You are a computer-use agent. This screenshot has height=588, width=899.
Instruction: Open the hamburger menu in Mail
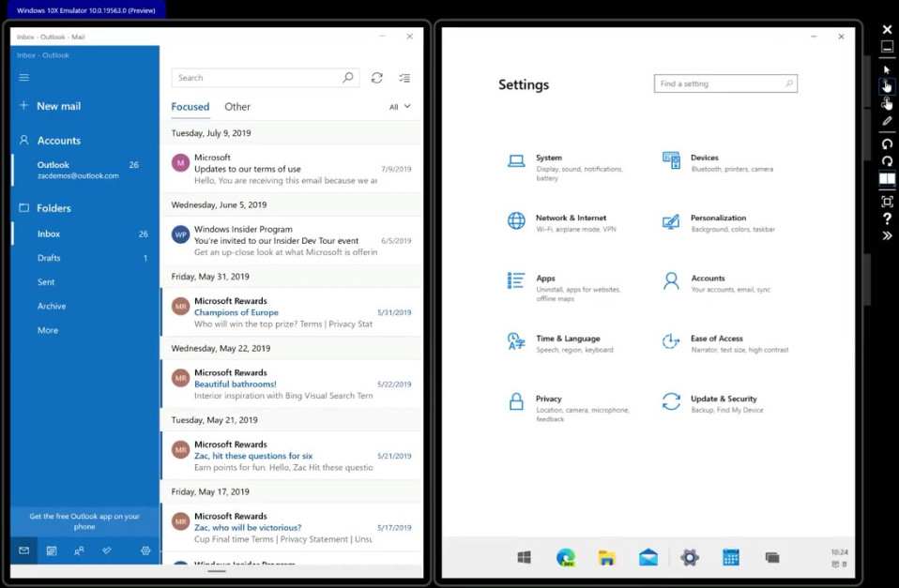[24, 77]
